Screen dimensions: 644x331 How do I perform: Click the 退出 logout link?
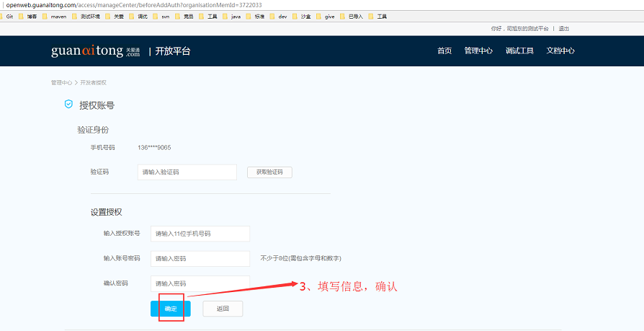563,29
